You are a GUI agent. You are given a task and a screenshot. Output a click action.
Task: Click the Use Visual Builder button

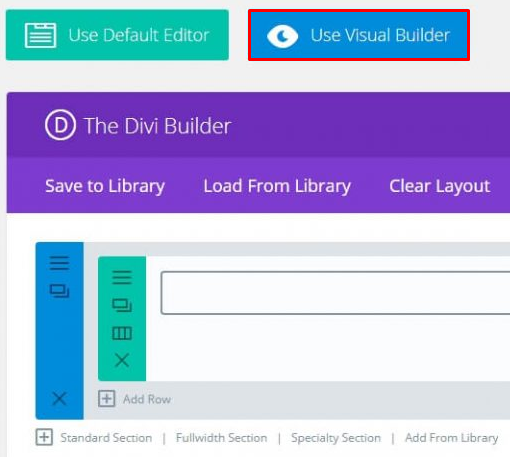[x=359, y=35]
